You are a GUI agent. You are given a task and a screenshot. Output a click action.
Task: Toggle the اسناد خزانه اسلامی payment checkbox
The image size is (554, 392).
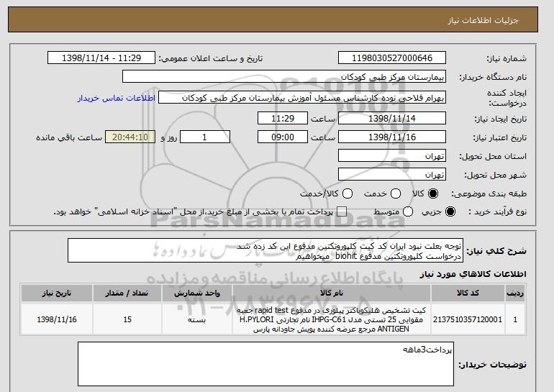[x=342, y=211]
